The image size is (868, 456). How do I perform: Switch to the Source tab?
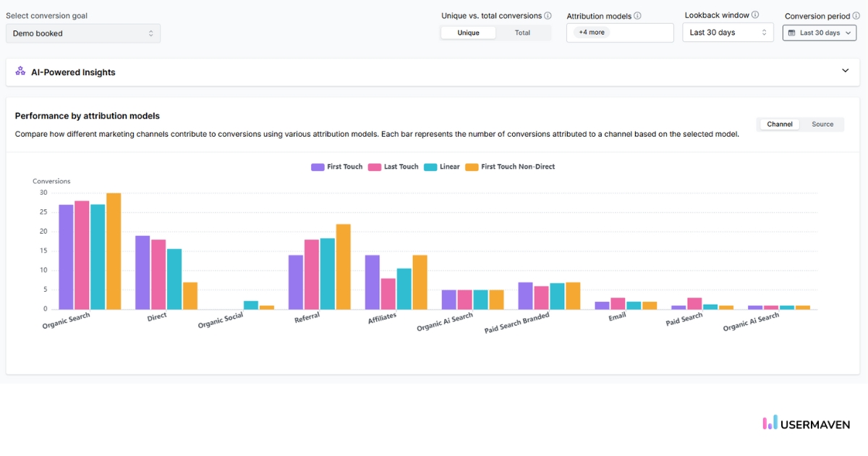(x=822, y=124)
